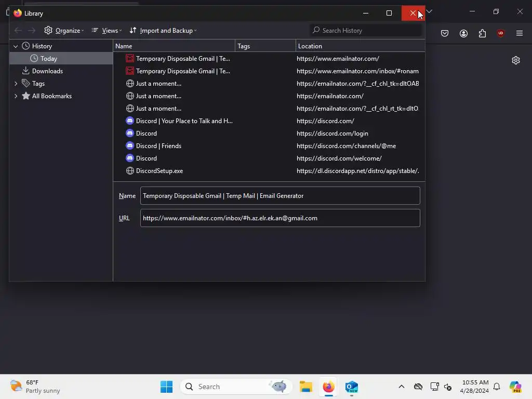This screenshot has height=399, width=532.
Task: Go back in Library navigation
Action: 18,31
